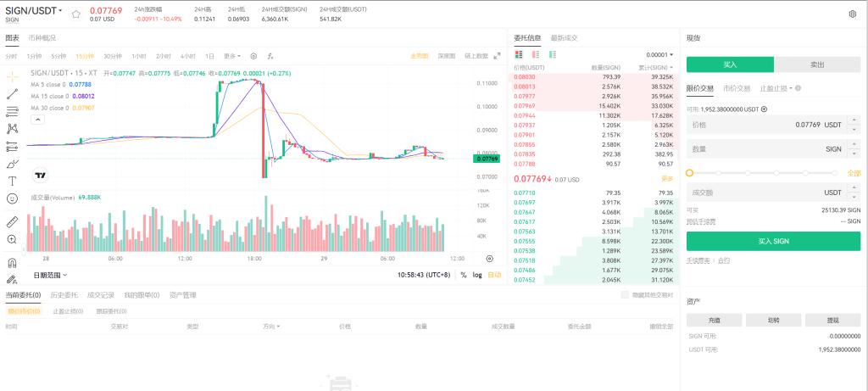Open page settings gear at top right

(x=852, y=14)
